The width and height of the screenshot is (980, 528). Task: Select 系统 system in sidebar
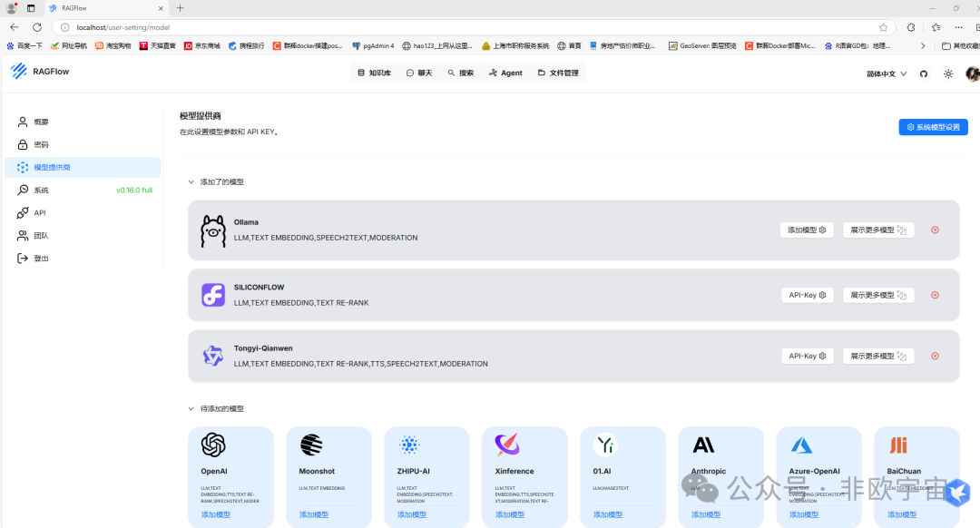pos(83,190)
